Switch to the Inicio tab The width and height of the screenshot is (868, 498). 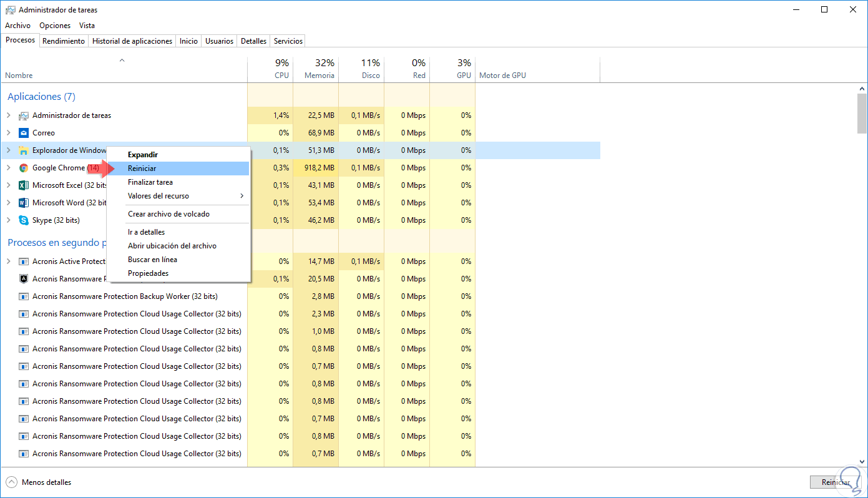pos(188,41)
